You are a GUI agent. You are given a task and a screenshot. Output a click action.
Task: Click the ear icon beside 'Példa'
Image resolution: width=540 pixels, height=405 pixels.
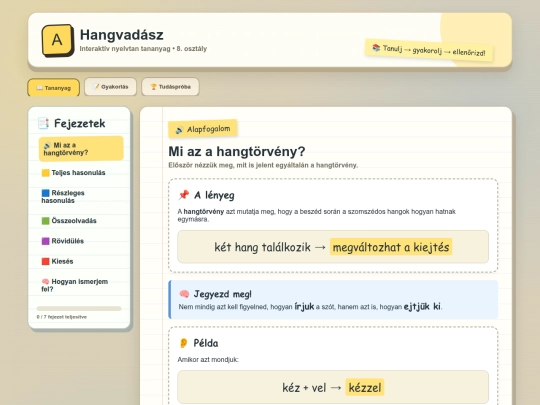tap(184, 343)
